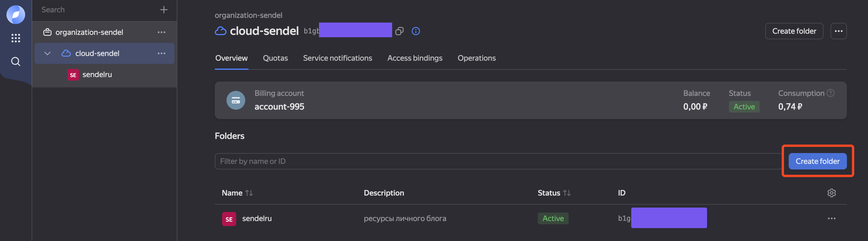Screen dimensions: 868x241
Task: Click the SE avatar in the sidebar
Action: (x=73, y=75)
